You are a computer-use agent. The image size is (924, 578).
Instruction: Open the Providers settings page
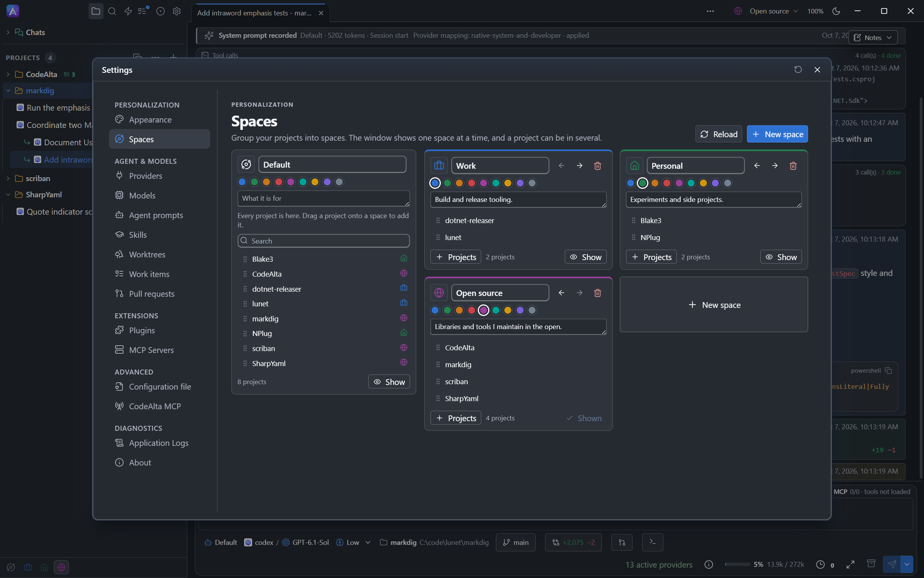tap(159, 176)
